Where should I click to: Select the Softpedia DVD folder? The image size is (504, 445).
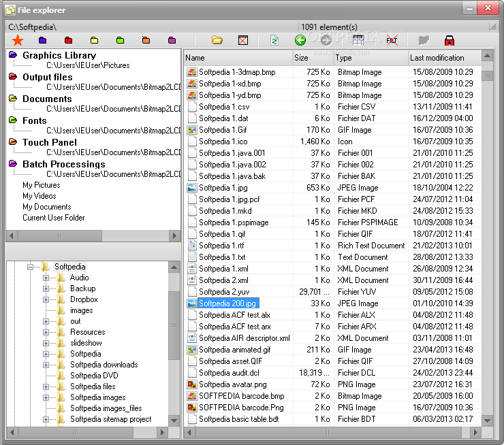tap(94, 376)
